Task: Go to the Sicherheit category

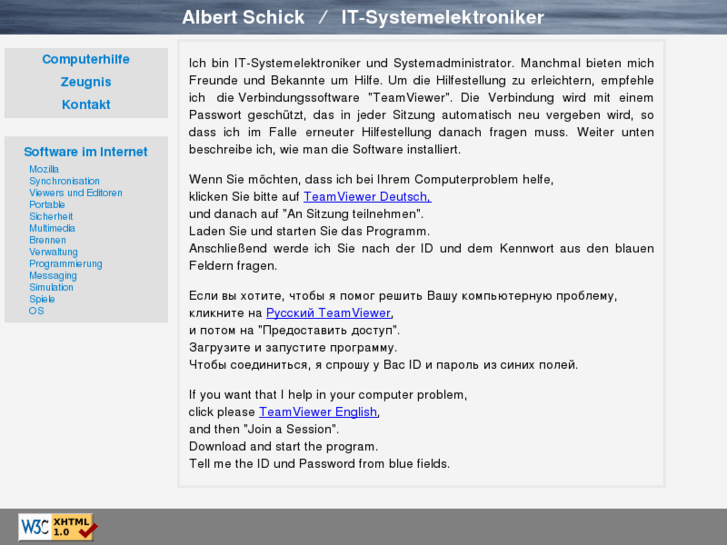Action: (51, 217)
